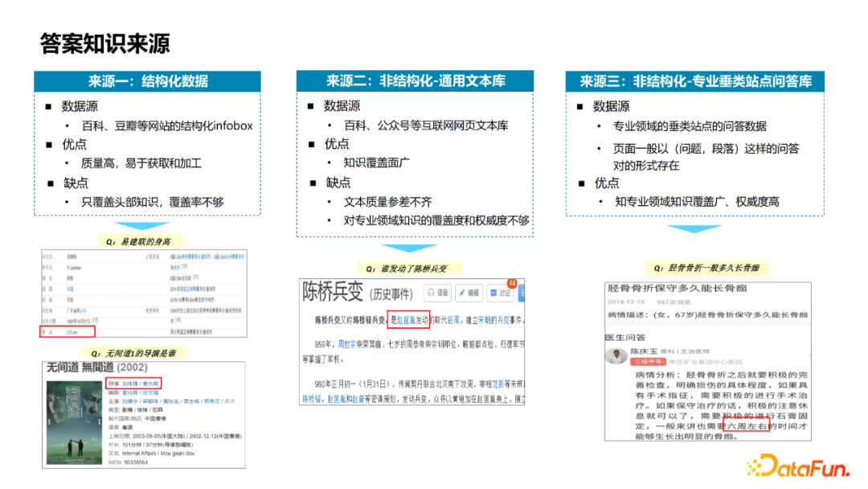Click the 后周 link

[455, 319]
